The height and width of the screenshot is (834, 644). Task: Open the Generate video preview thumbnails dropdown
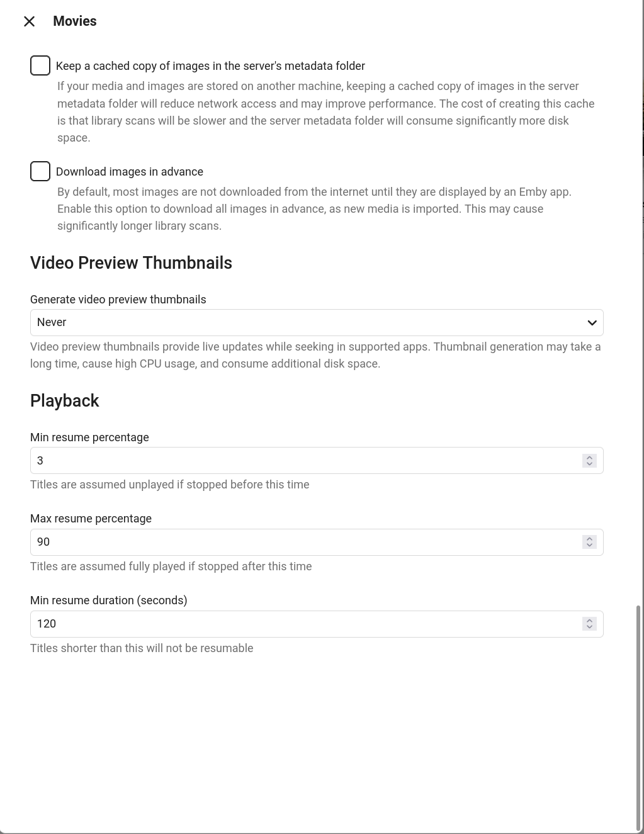pyautogui.click(x=317, y=322)
